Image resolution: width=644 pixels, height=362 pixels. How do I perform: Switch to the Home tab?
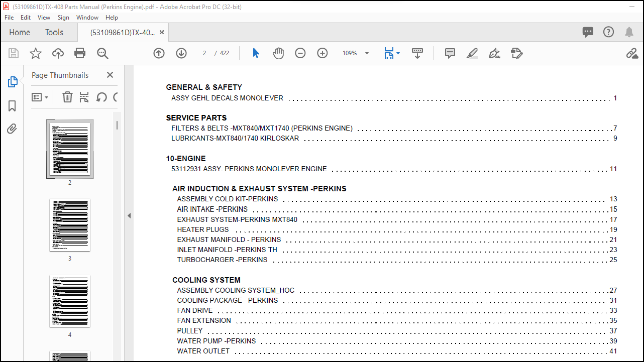click(20, 32)
